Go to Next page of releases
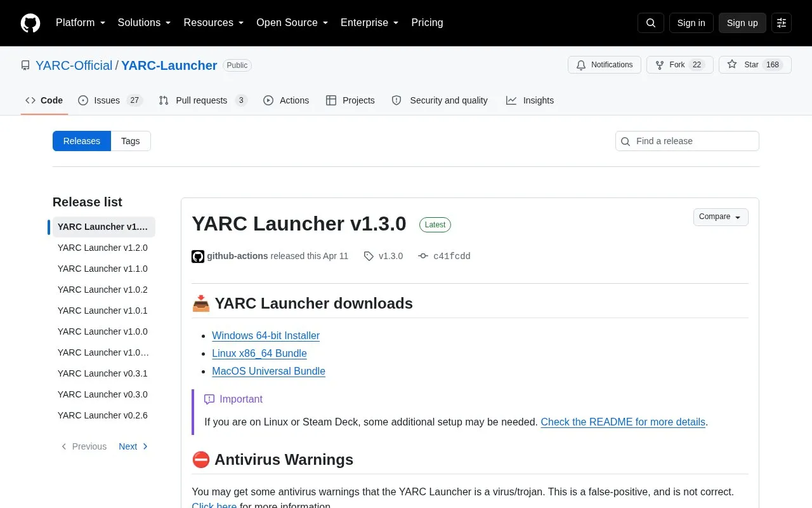812x508 pixels. [134, 446]
